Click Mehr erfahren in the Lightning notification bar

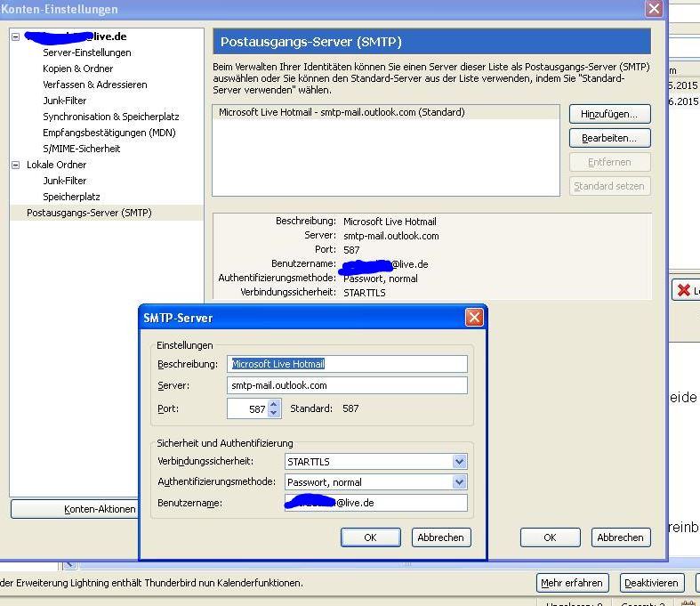(x=572, y=583)
